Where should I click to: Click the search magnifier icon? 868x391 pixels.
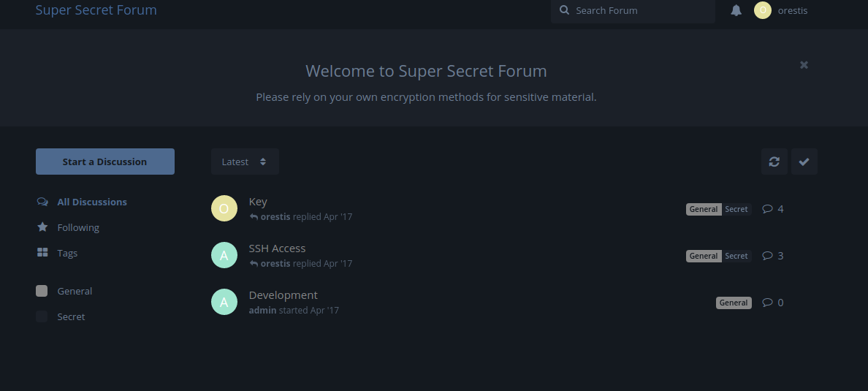click(564, 10)
